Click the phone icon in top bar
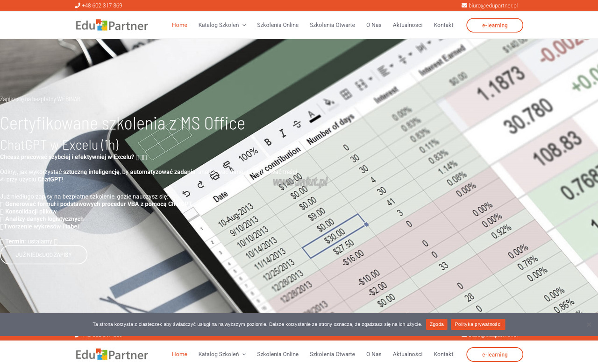Screen dimensions: 598x364 coord(77,6)
